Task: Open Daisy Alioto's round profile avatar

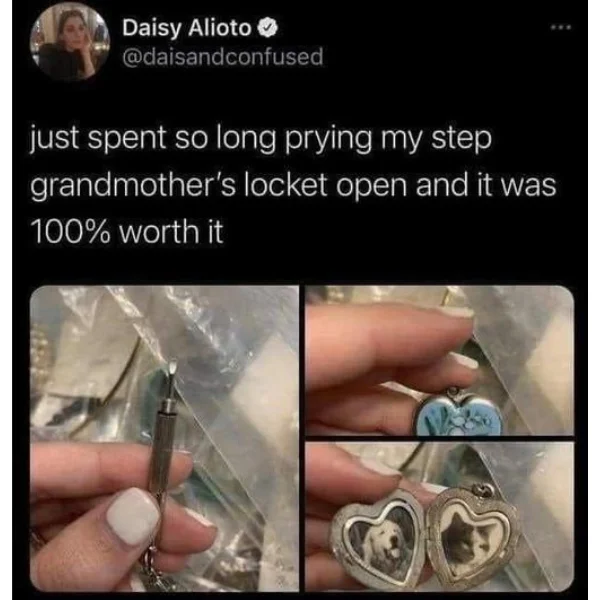Action: [70, 43]
